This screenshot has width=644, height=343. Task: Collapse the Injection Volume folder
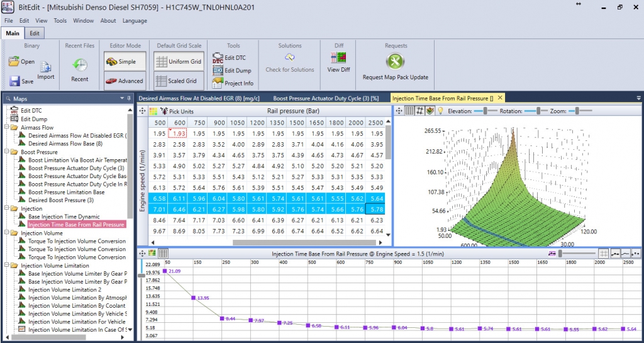(7, 232)
